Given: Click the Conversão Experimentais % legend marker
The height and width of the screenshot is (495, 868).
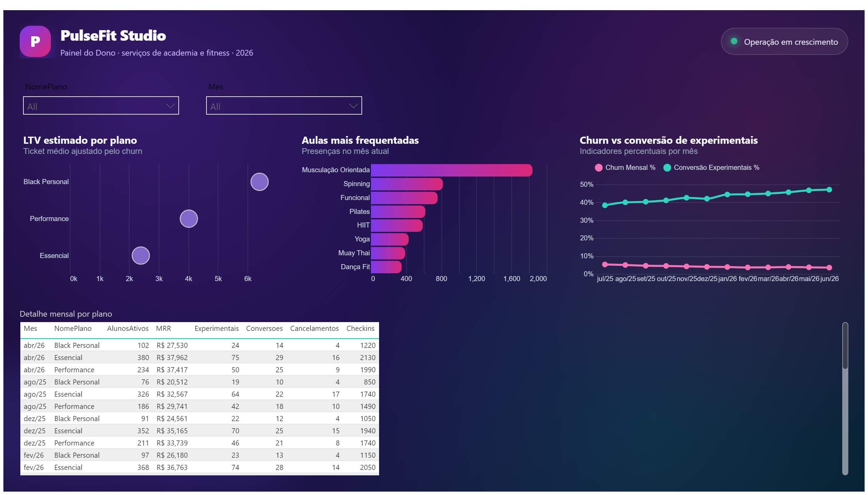Looking at the screenshot, I should point(667,167).
